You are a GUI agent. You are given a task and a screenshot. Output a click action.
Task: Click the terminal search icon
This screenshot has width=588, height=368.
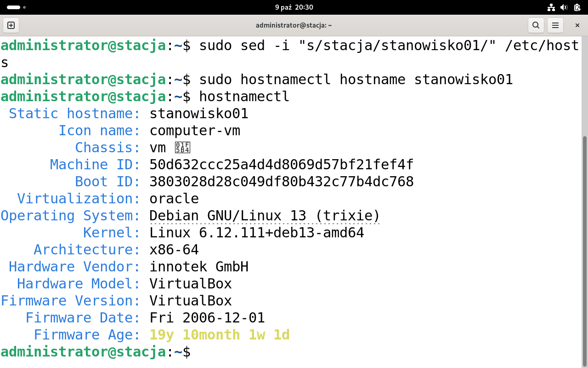[x=536, y=25]
